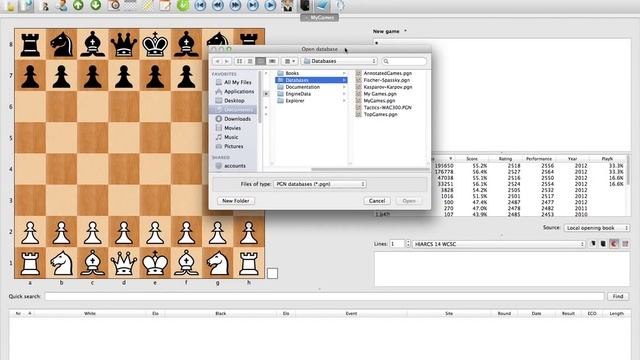Viewport: 640px width, 360px height.
Task: Click the blue play button in the toolbar
Action: (x=270, y=5)
